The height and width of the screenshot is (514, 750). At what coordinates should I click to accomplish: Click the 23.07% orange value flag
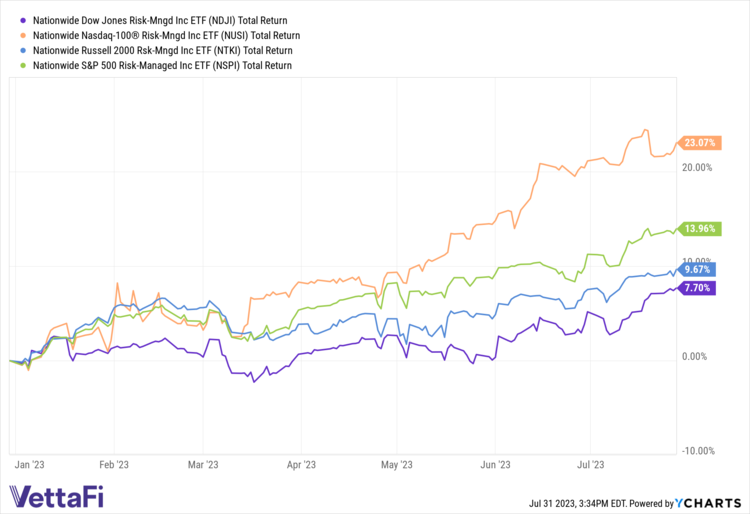(699, 143)
